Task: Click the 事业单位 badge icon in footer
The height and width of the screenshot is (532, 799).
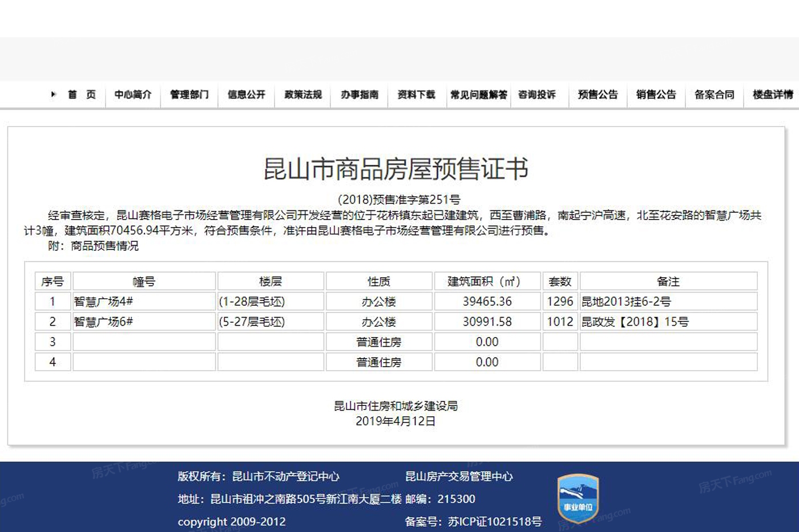Action: pyautogui.click(x=578, y=498)
